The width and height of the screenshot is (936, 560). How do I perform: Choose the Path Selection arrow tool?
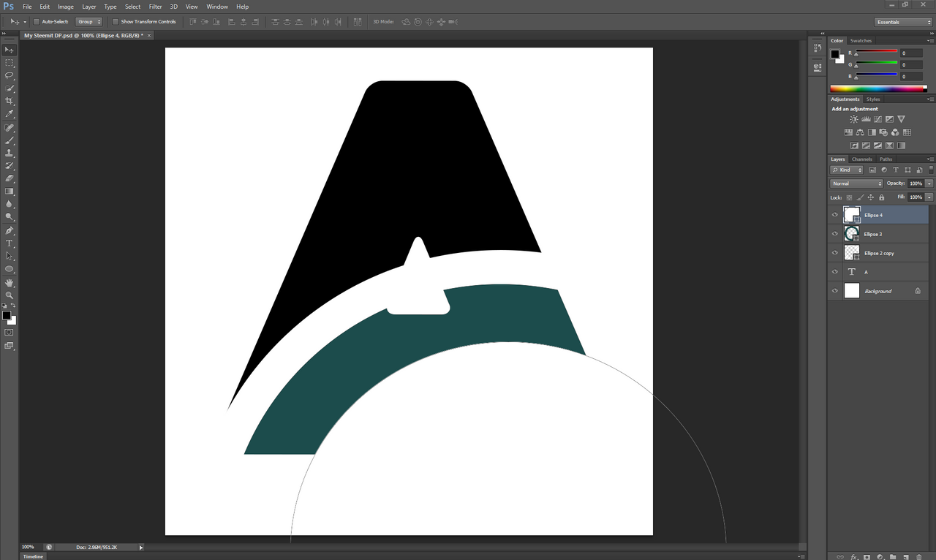coord(10,256)
